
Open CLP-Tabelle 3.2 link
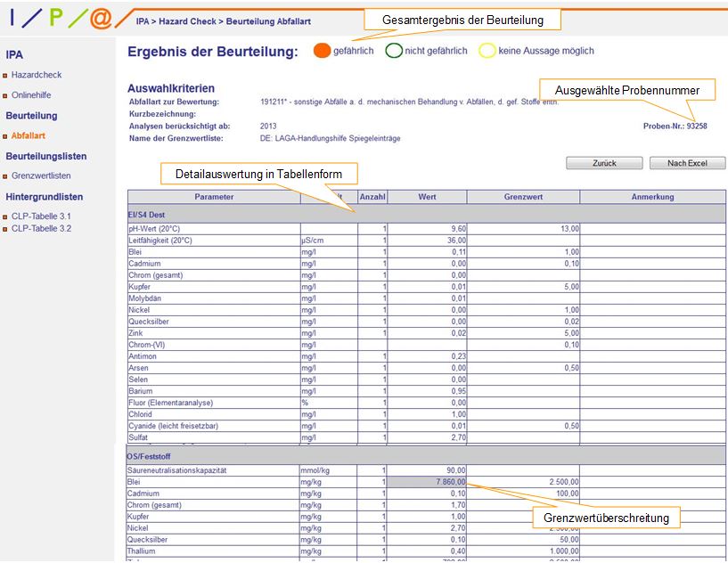41,228
